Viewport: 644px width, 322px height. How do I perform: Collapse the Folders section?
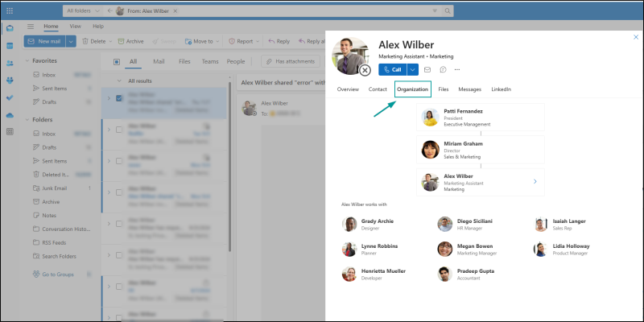[x=27, y=119]
